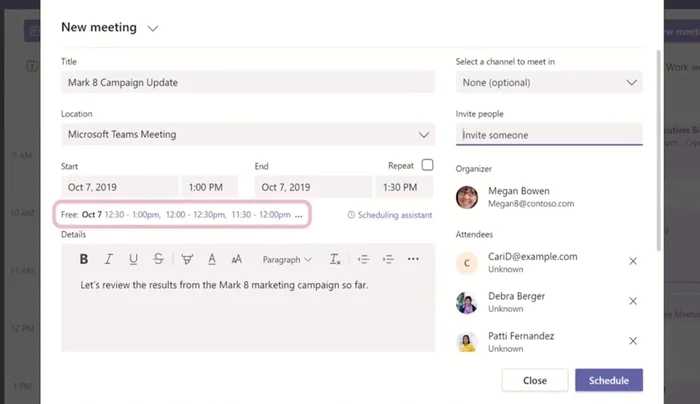This screenshot has height=404, width=700.
Task: Click into the Details message body
Action: click(x=248, y=312)
